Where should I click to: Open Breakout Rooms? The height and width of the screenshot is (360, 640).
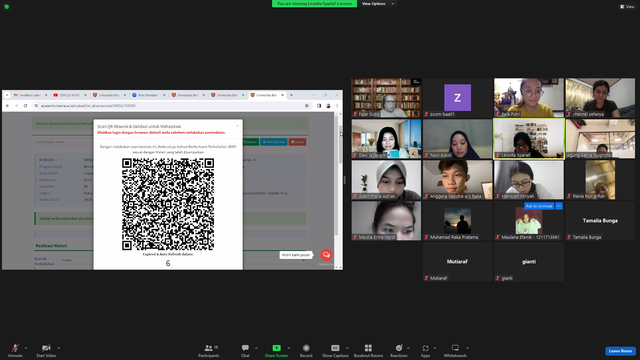click(368, 350)
